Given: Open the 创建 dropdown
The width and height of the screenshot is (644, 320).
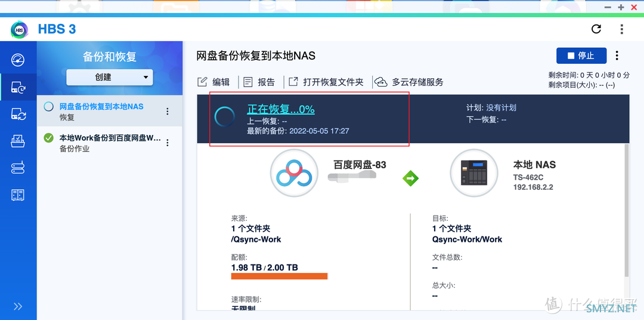Looking at the screenshot, I should click(109, 78).
